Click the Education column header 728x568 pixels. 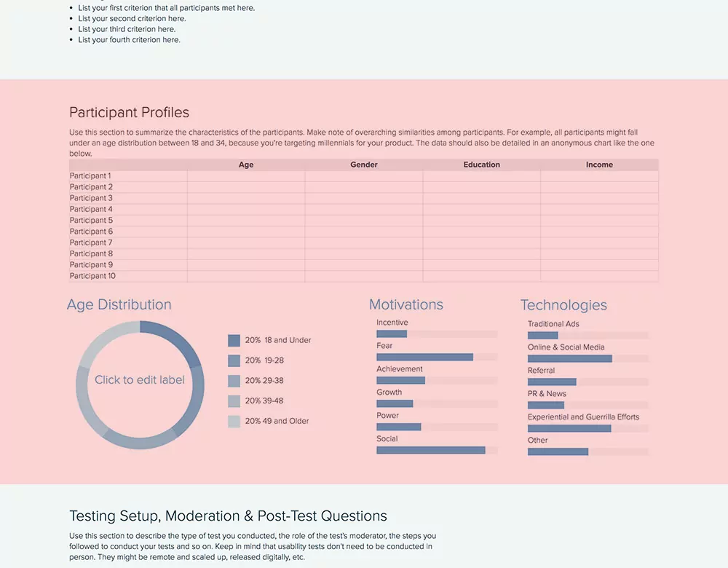pos(481,165)
